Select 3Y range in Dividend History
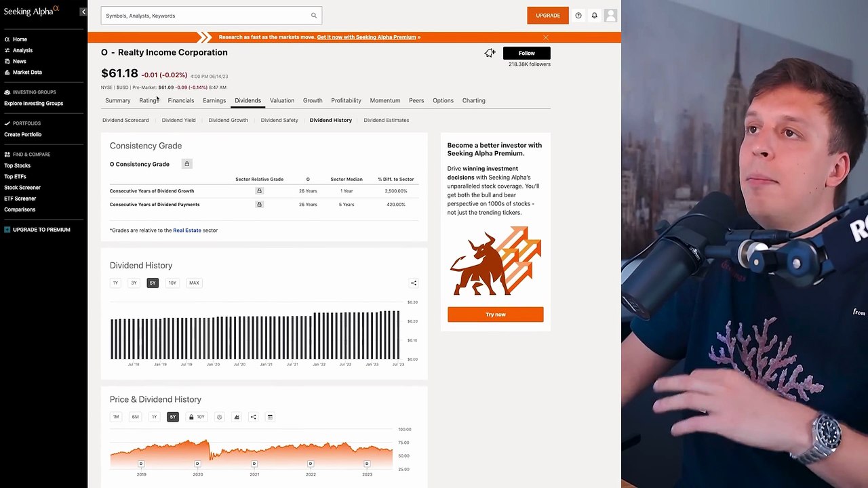Viewport: 868px width, 488px height. tap(134, 283)
